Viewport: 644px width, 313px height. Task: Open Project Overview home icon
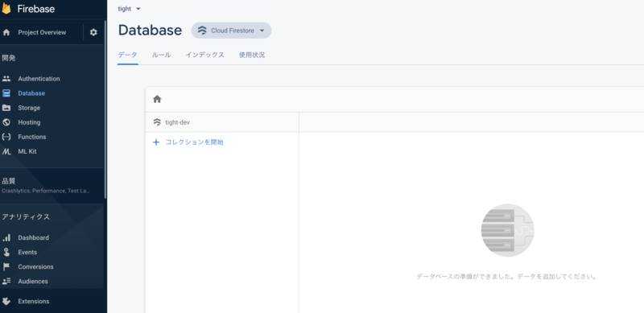(6, 32)
